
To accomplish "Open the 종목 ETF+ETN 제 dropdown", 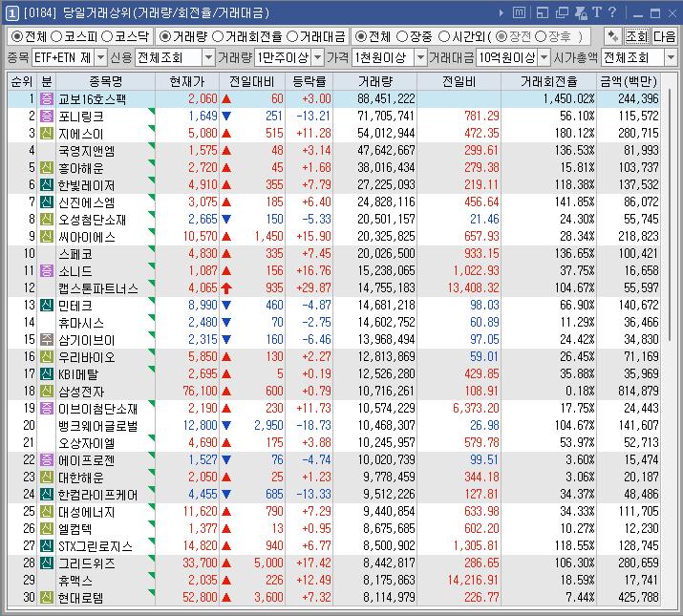I will pos(100,57).
